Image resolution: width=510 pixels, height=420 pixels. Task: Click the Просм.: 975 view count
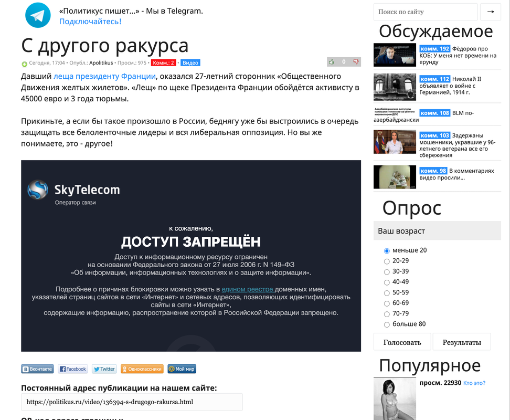[x=132, y=63]
